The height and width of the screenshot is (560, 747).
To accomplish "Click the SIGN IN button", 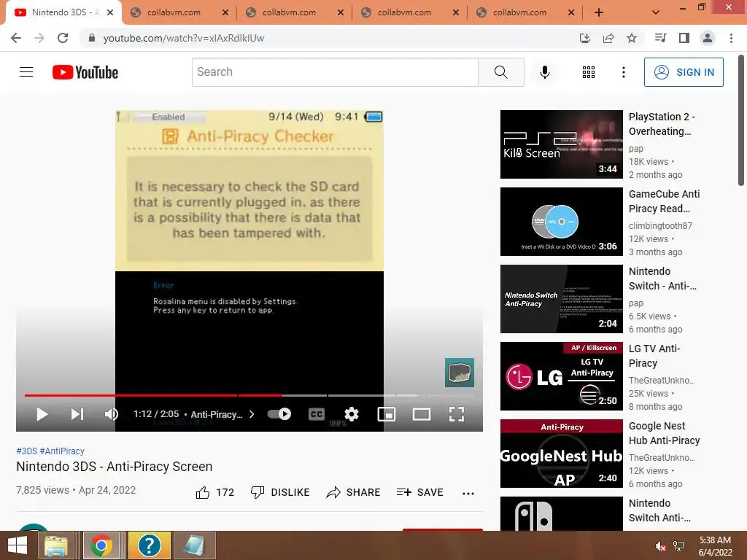I will pos(683,72).
